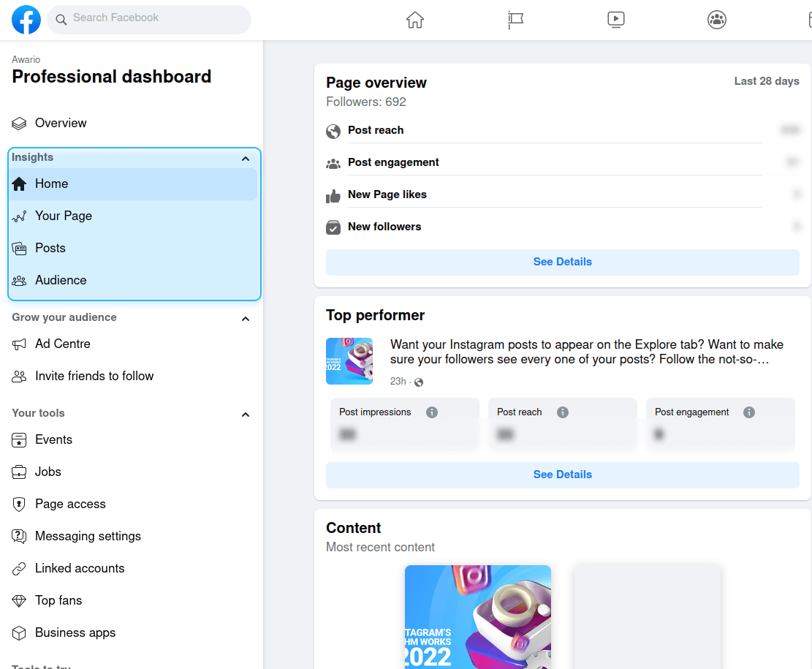The height and width of the screenshot is (669, 812).
Task: Open the Pages flag icon at top
Action: [515, 20]
